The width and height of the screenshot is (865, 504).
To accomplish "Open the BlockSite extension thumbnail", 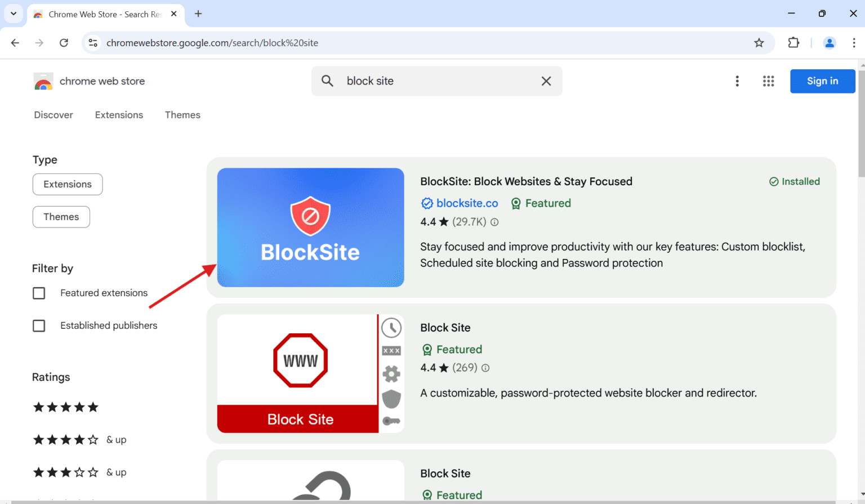I will pos(310,228).
